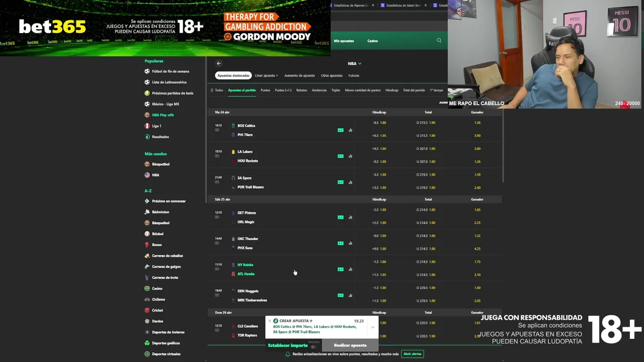Expand the NBA league dropdown
This screenshot has height=362, width=644.
point(354,63)
